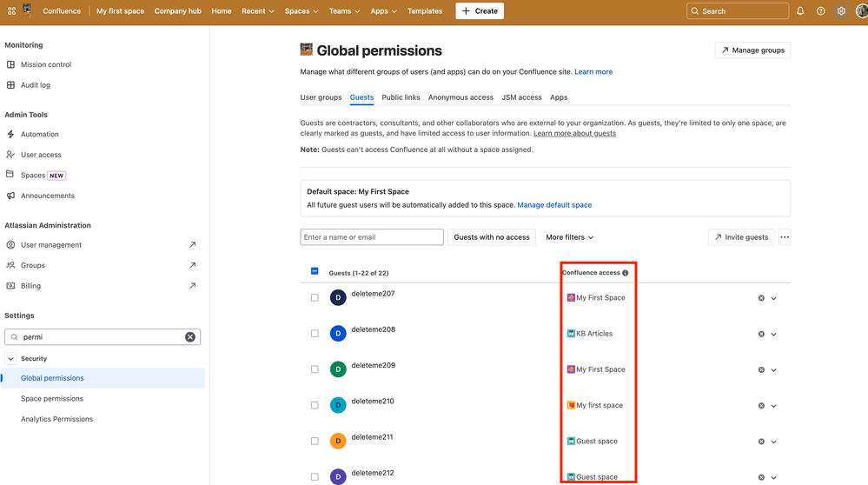Click the Announcements megaphone icon
This screenshot has width=868, height=485.
click(10, 196)
